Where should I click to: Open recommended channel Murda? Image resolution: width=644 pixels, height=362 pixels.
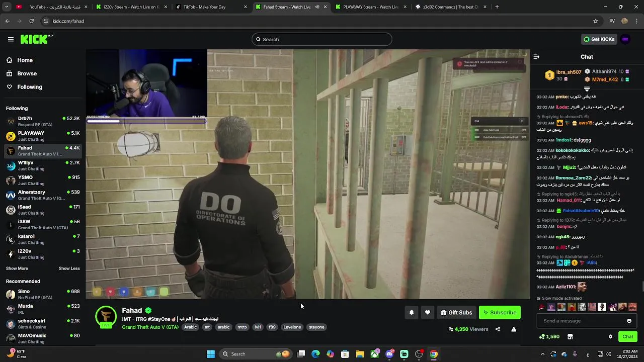(43, 309)
